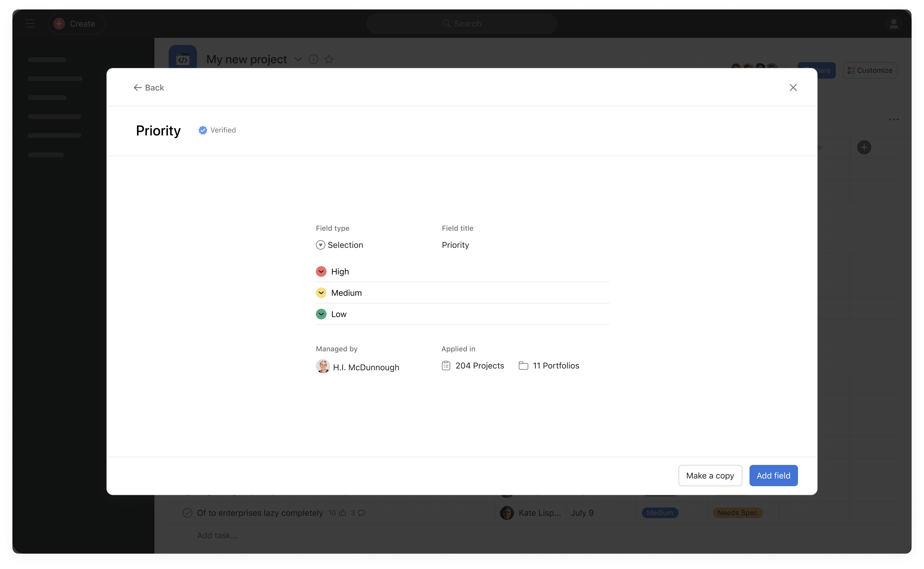Expand the Field type Selection dropdown
The image size is (924, 569).
(x=339, y=245)
